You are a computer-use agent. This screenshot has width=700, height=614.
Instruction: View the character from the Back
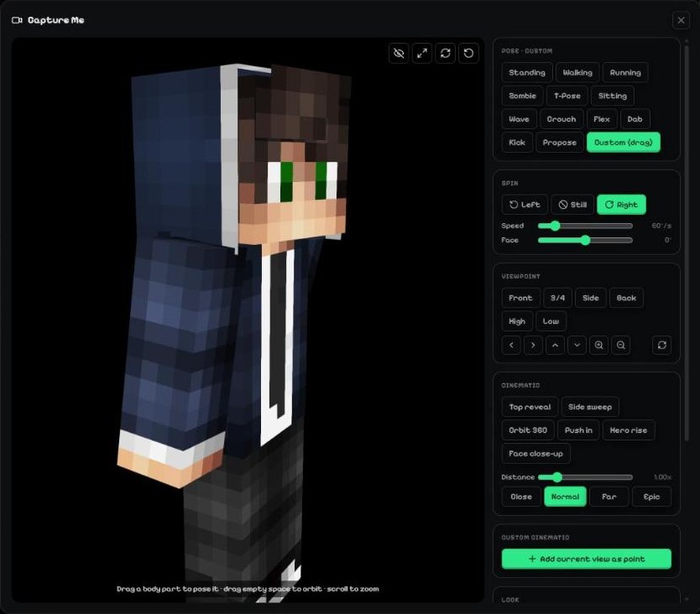tap(626, 298)
